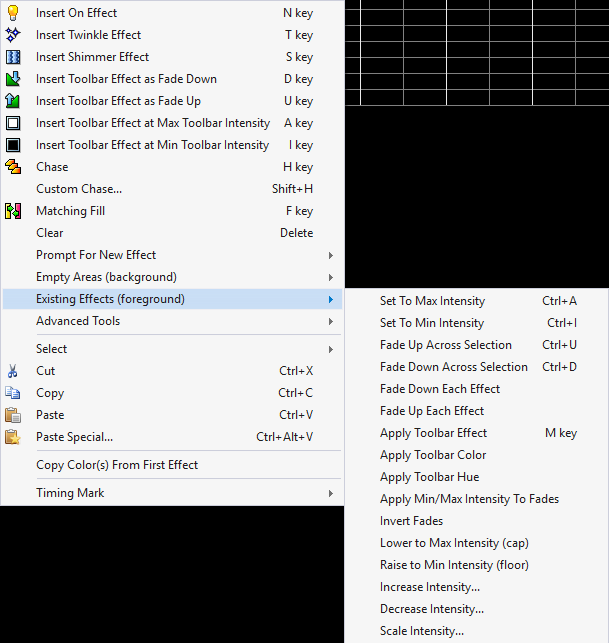Image resolution: width=609 pixels, height=643 pixels.
Task: Click the Matching Fill icon
Action: point(13,211)
